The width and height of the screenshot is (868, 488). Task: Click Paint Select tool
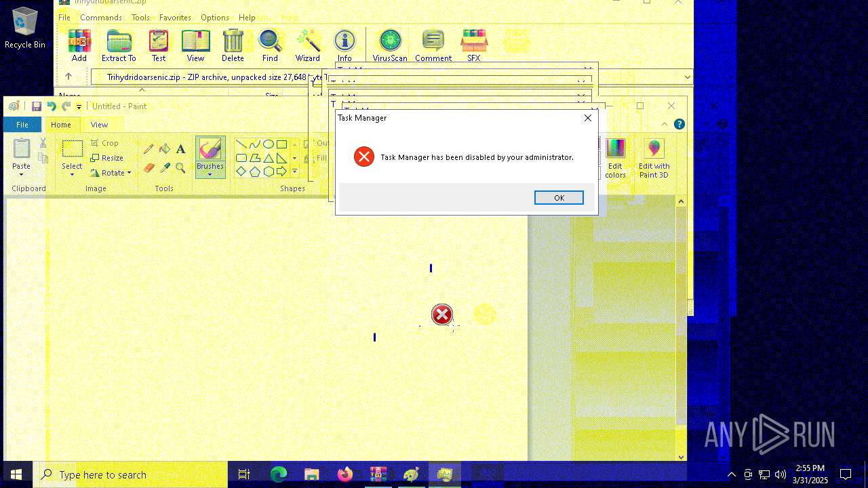[x=72, y=152]
